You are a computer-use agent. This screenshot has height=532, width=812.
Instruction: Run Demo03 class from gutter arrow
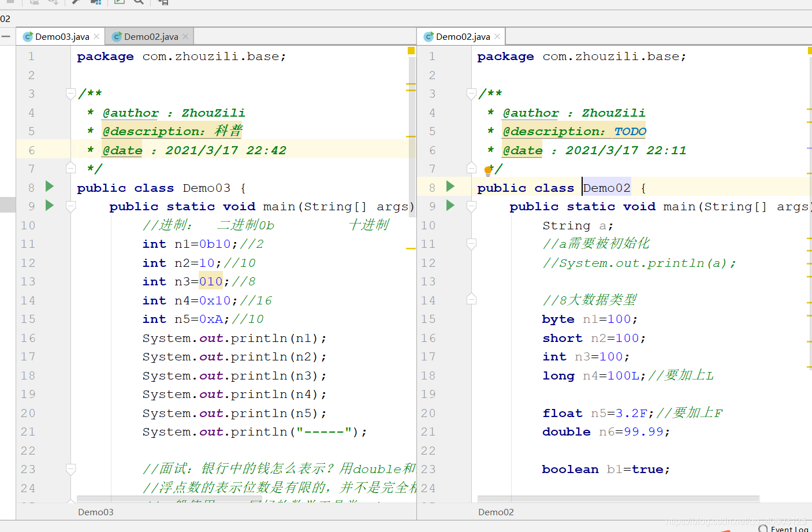[50, 186]
